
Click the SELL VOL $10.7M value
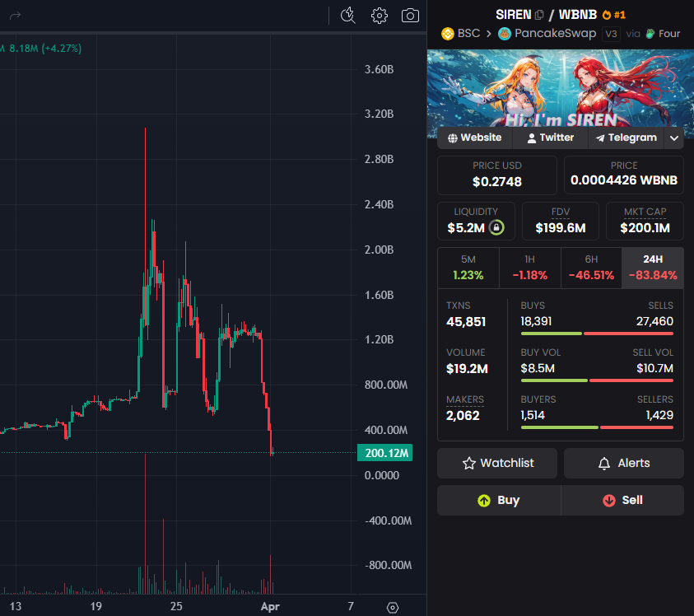(654, 368)
